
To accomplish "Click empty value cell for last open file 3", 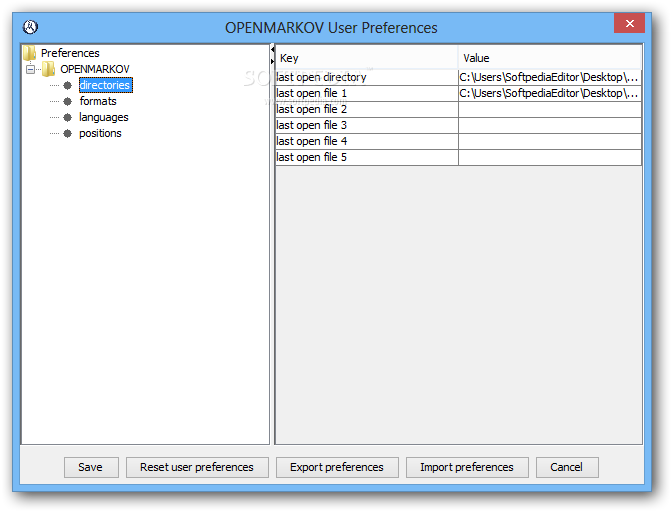I will click(550, 125).
